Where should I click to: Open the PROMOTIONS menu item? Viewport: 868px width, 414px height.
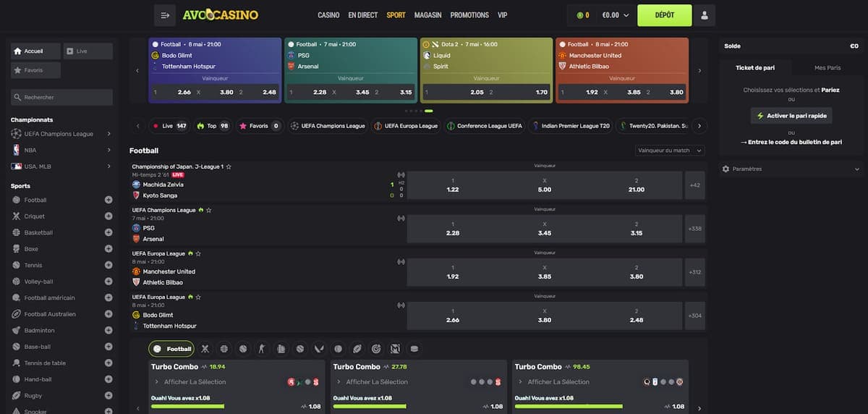(x=469, y=15)
